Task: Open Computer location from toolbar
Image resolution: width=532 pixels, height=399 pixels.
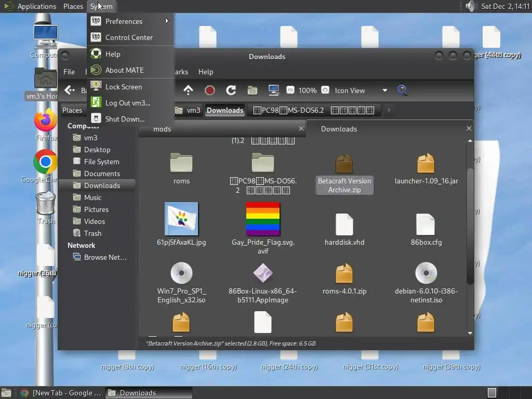Action: click(x=273, y=90)
